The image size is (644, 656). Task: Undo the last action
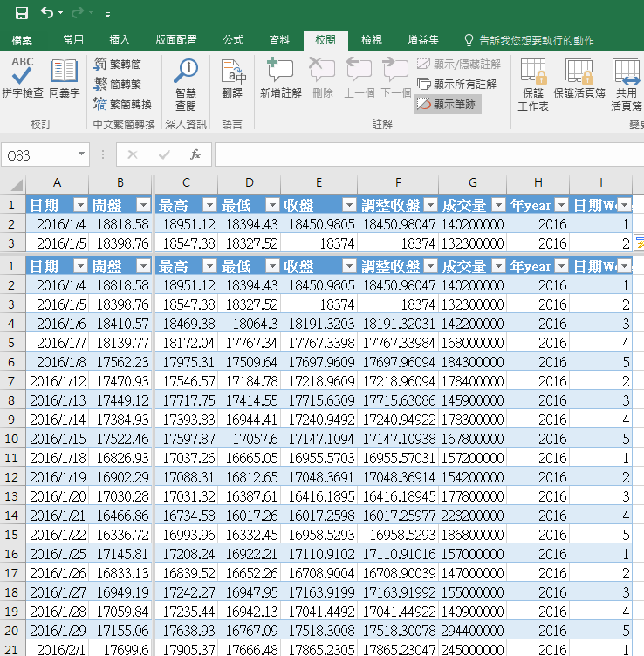click(x=47, y=13)
